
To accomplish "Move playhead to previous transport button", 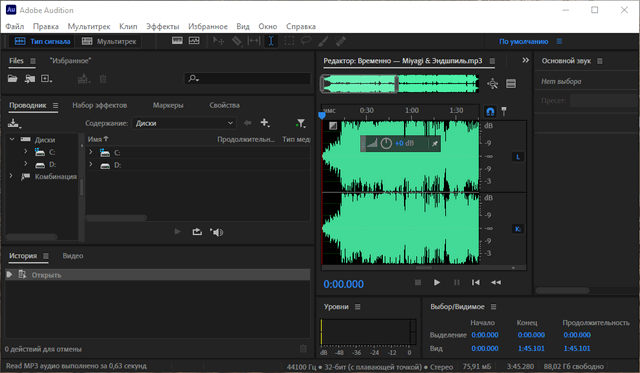I will (x=476, y=282).
